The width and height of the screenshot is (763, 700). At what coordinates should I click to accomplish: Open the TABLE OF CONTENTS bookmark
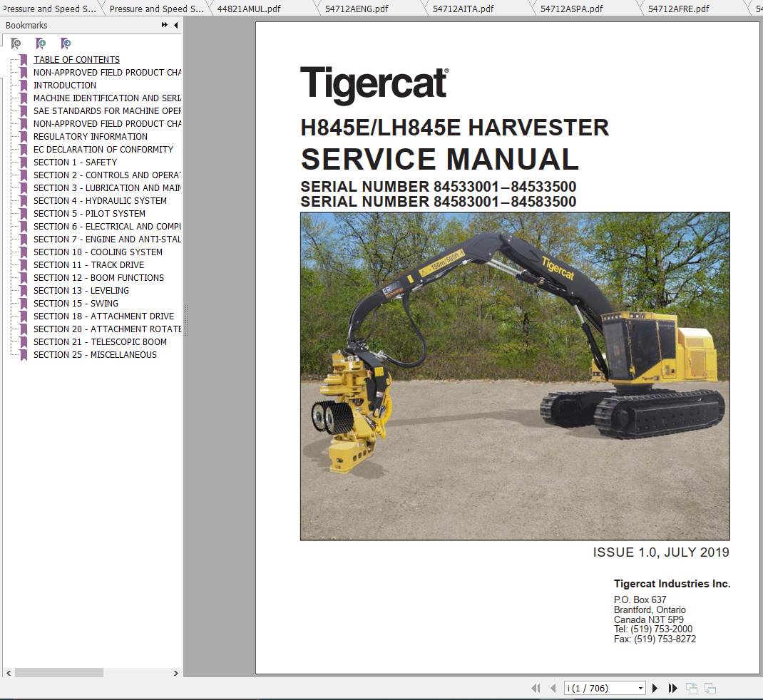click(76, 59)
